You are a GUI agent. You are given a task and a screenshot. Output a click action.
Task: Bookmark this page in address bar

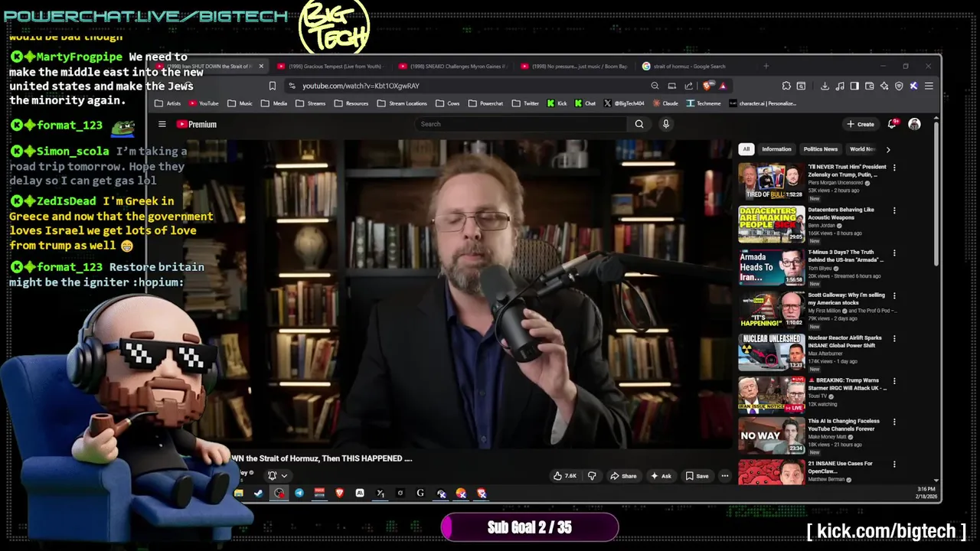[272, 86]
